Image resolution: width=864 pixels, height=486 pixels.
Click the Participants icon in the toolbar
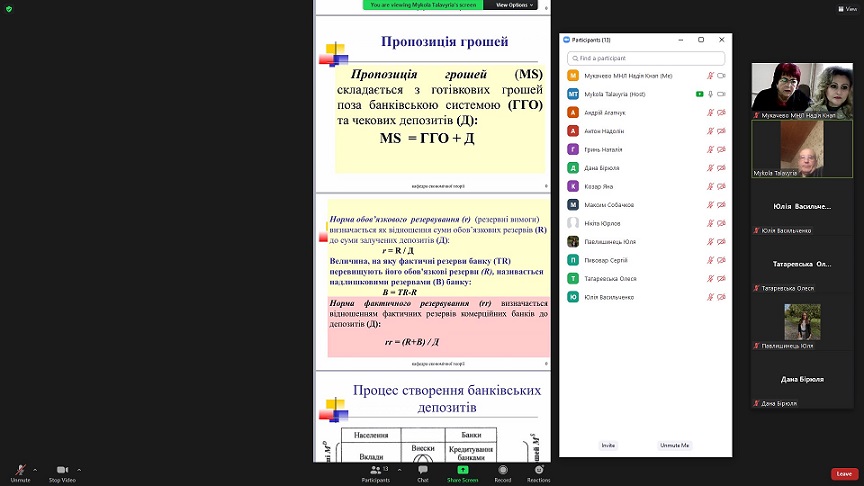pos(376,469)
